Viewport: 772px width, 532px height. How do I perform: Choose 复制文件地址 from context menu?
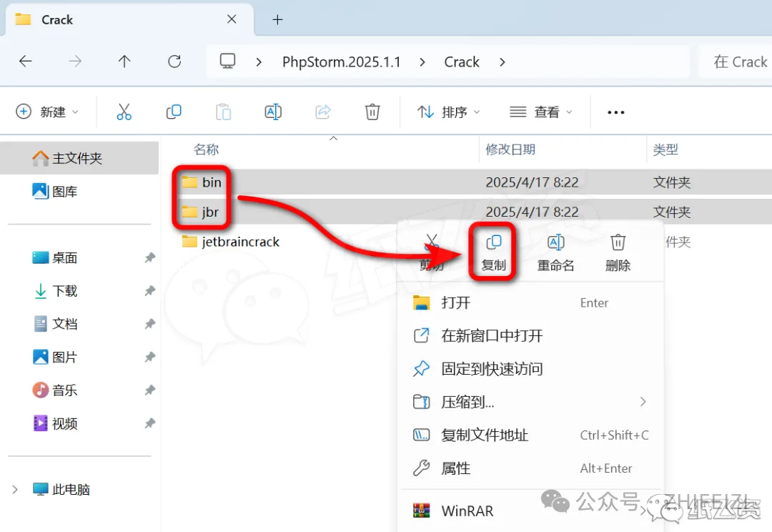(x=530, y=435)
